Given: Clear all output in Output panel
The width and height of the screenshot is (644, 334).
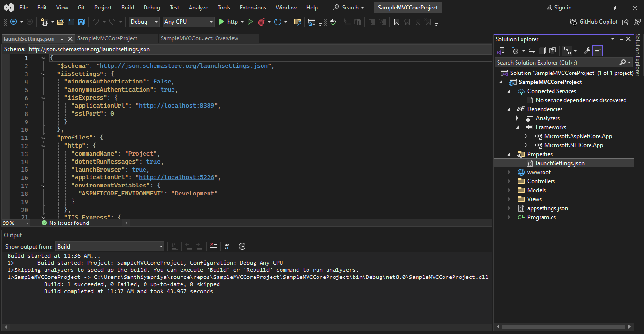Looking at the screenshot, I should tap(214, 246).
